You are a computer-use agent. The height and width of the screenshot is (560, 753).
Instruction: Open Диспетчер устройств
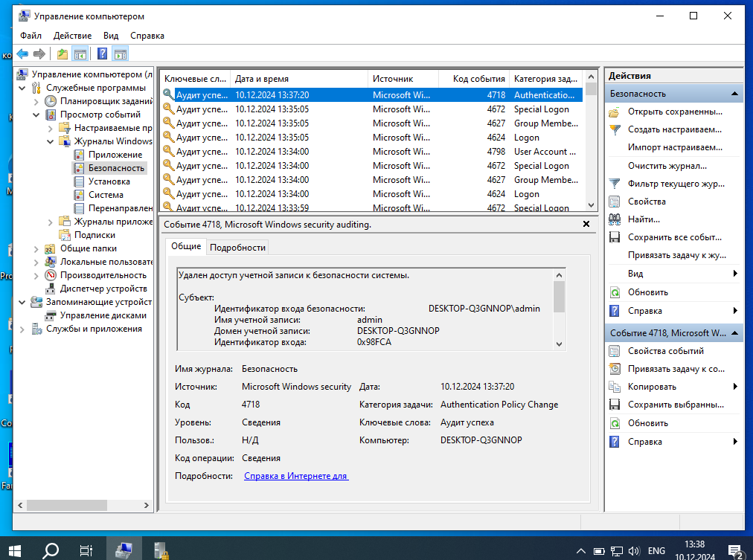[x=103, y=289]
